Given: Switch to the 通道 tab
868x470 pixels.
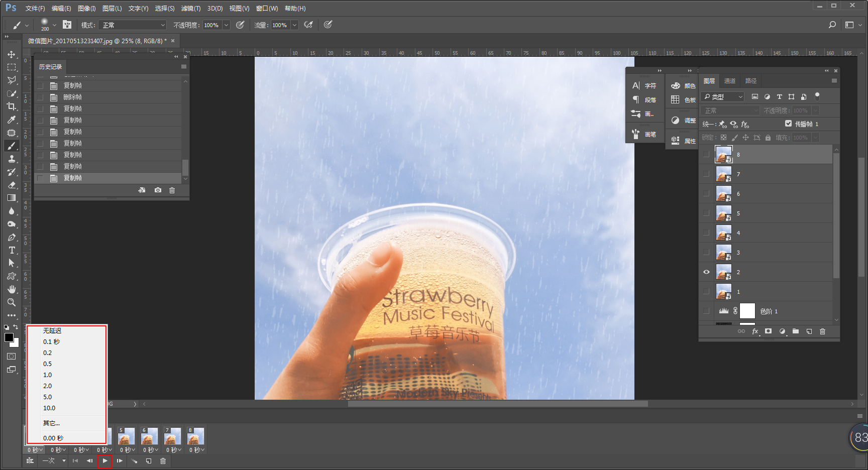Looking at the screenshot, I should 730,81.
